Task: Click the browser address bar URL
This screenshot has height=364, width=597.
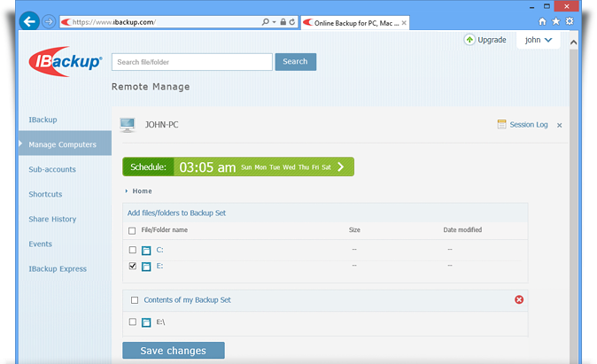Action: pos(114,22)
